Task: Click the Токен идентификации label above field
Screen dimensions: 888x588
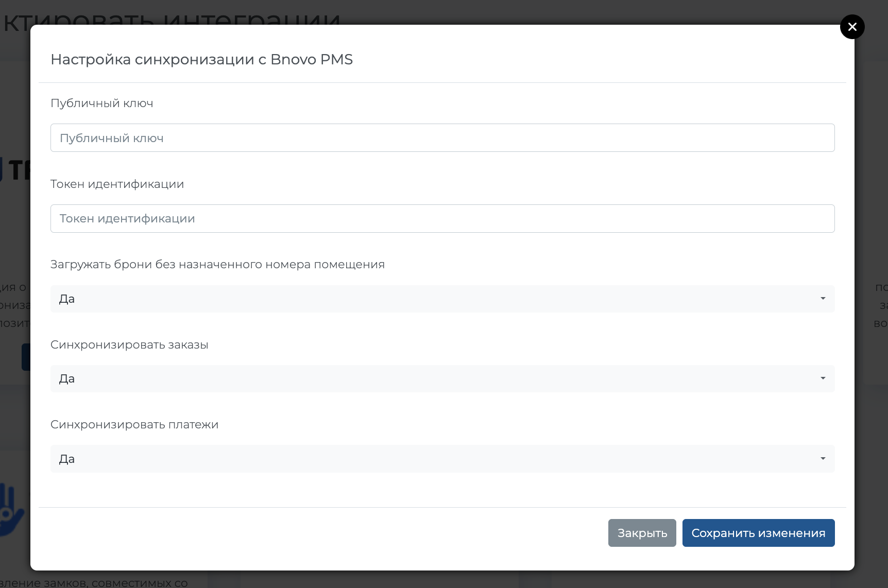Action: [x=117, y=184]
